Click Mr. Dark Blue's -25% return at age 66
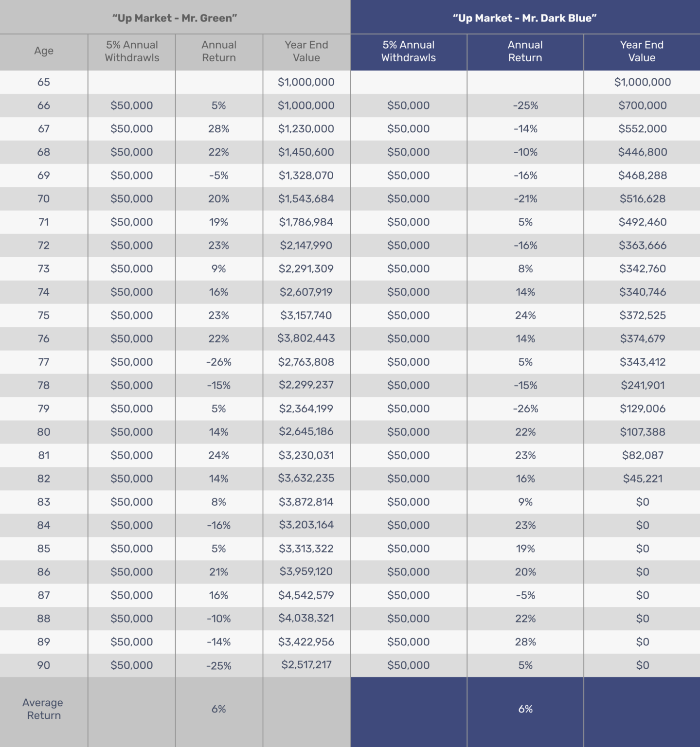Screen dimensions: 700x747 [525, 106]
